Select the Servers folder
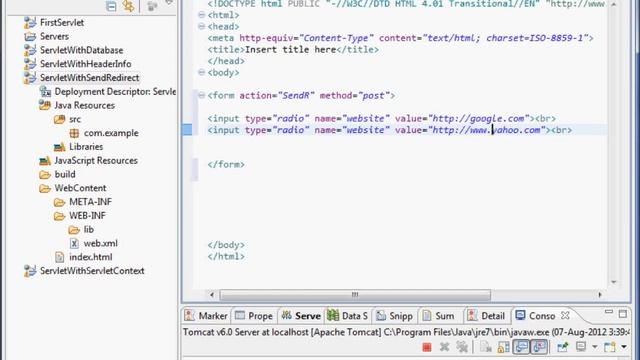This screenshot has width=640, height=360. [54, 36]
